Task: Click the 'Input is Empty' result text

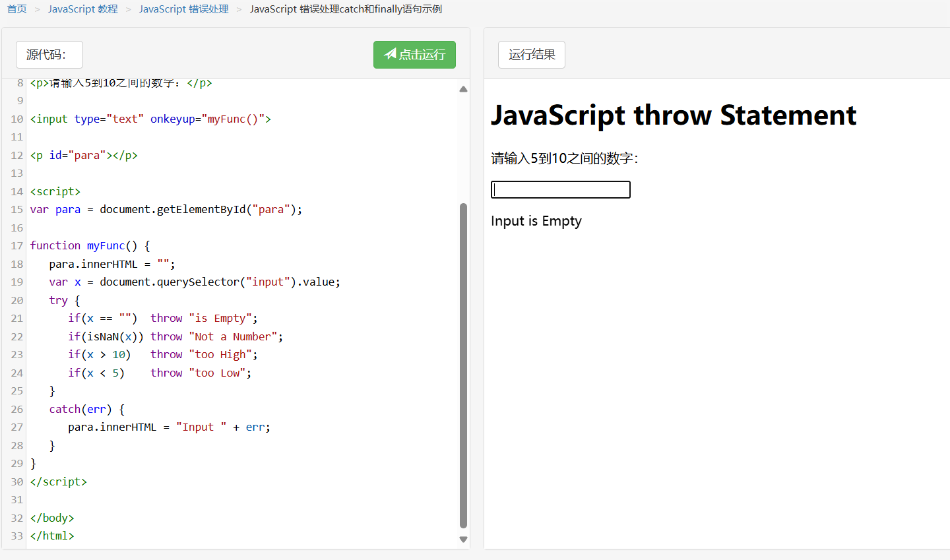Action: (x=536, y=221)
